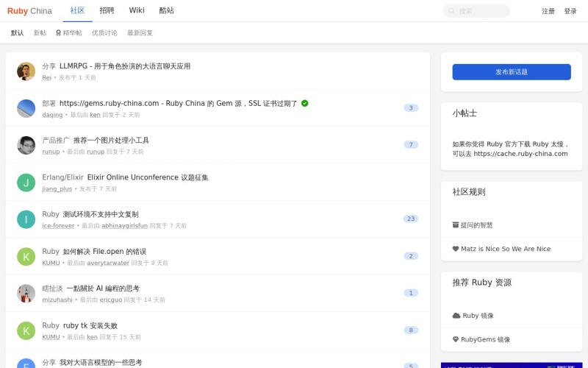Open 推荐一个图片处理小工具 topic
588x368 pixels.
tap(112, 140)
